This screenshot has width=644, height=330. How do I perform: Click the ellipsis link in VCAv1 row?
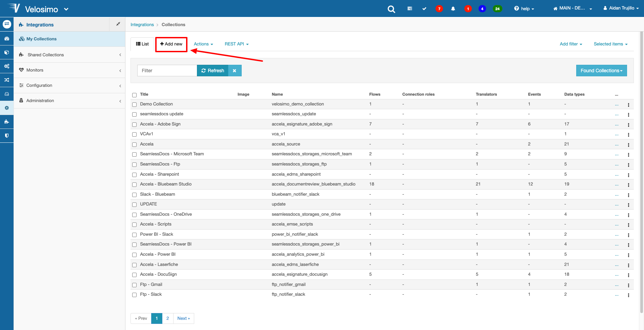(x=617, y=134)
